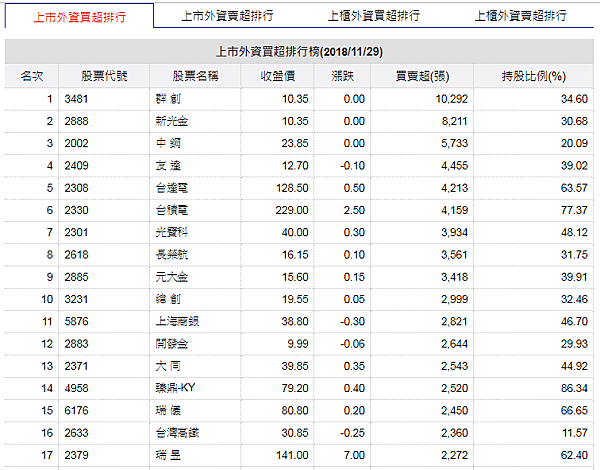
Task: Click stock code 2883
Action: (76, 344)
